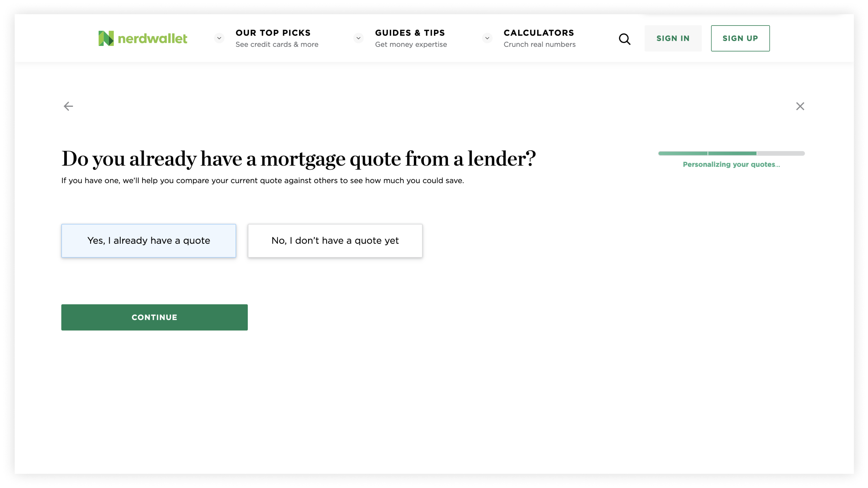Click SIGN UP button
868x488 pixels.
pos(740,38)
